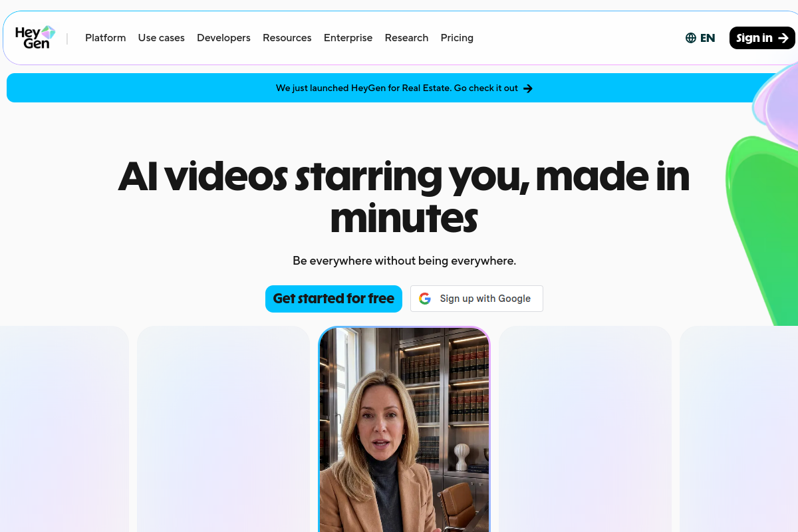Open the Use cases menu
Screen dimensions: 798x532
pyautogui.click(x=162, y=38)
